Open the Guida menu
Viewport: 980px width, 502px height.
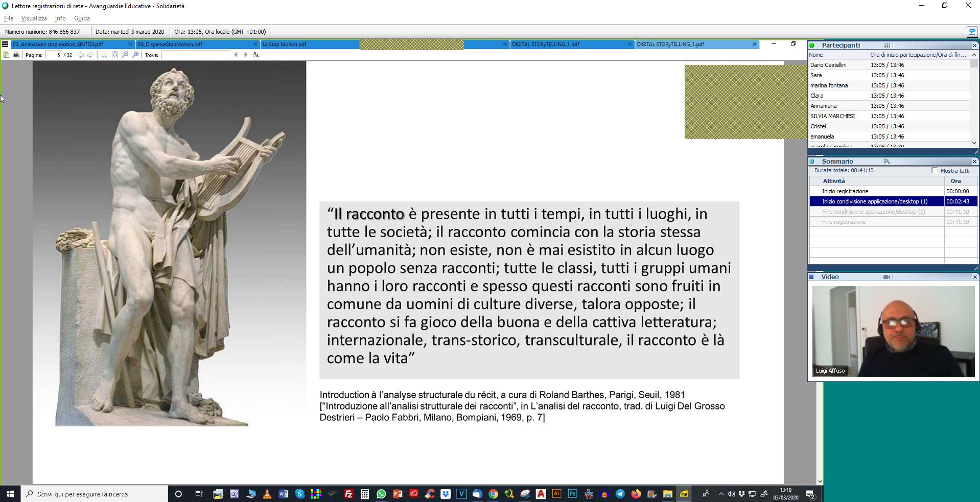pos(82,18)
